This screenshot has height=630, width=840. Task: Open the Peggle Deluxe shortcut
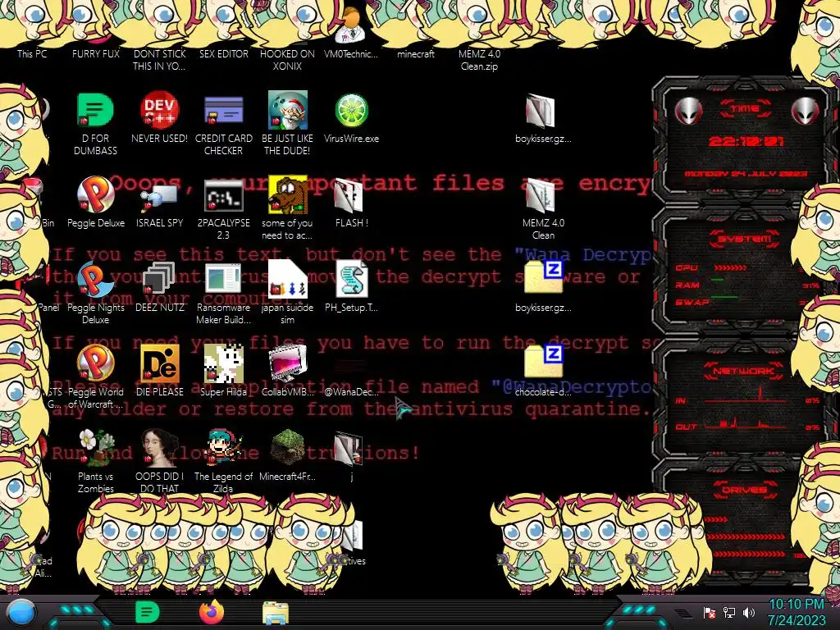point(95,195)
